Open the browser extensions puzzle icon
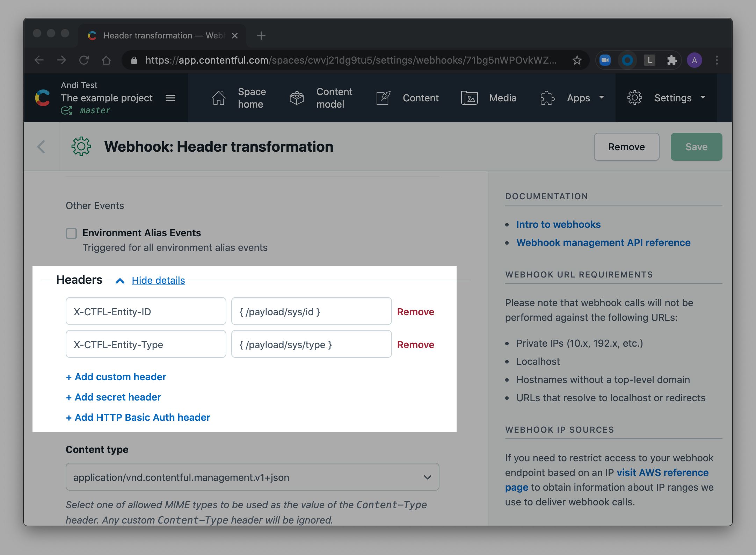 [672, 60]
